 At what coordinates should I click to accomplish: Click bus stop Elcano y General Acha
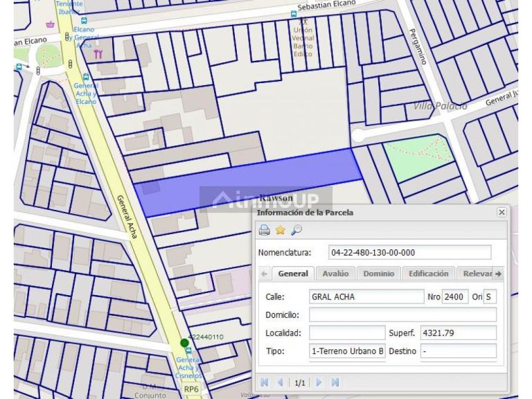pos(84,21)
